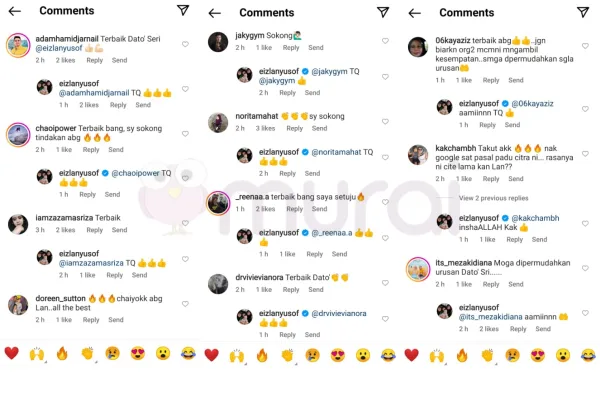Expand View 2 previous replies
The width and height of the screenshot is (600, 400).
(493, 198)
